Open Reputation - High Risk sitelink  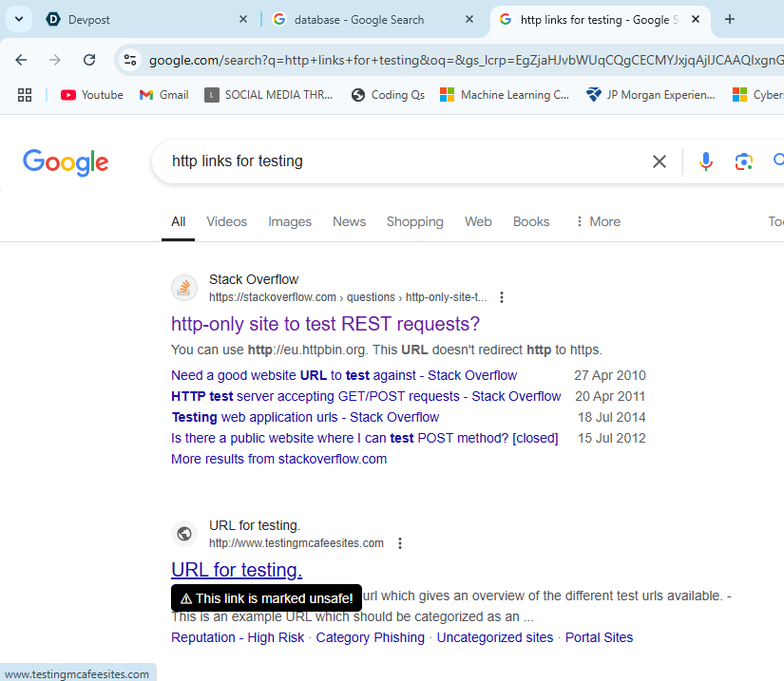(x=238, y=637)
